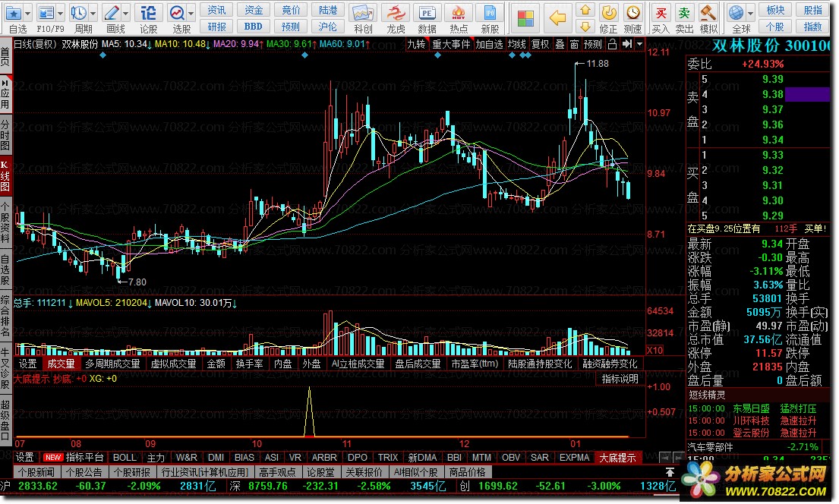Screen dimensions: 839x504
Task: Click the 指数 index button
Action: click(x=812, y=27)
